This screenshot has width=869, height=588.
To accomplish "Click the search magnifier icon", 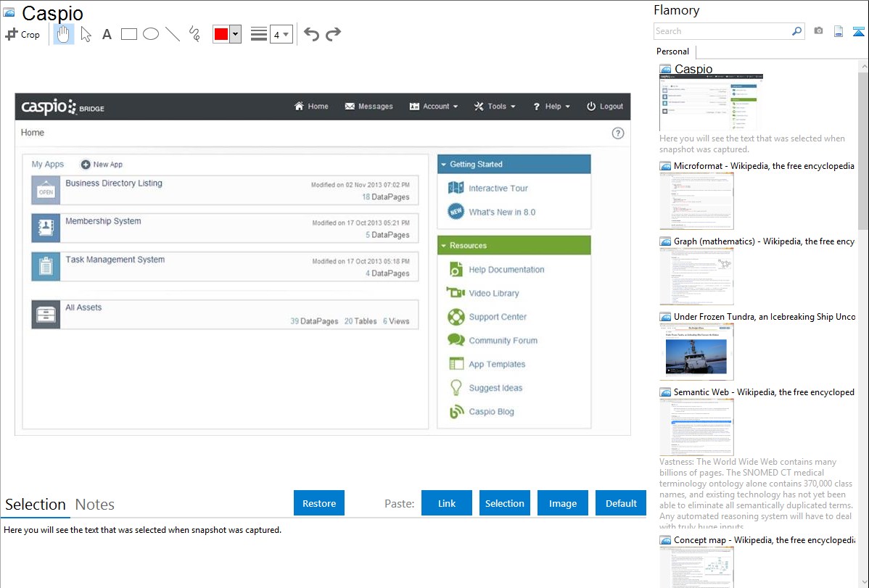I will click(x=797, y=31).
